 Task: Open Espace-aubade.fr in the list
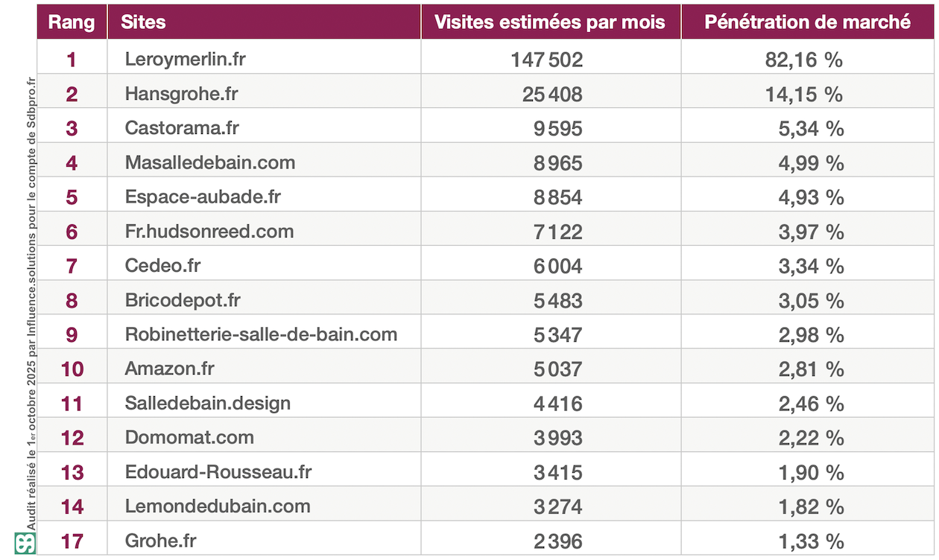(x=203, y=197)
